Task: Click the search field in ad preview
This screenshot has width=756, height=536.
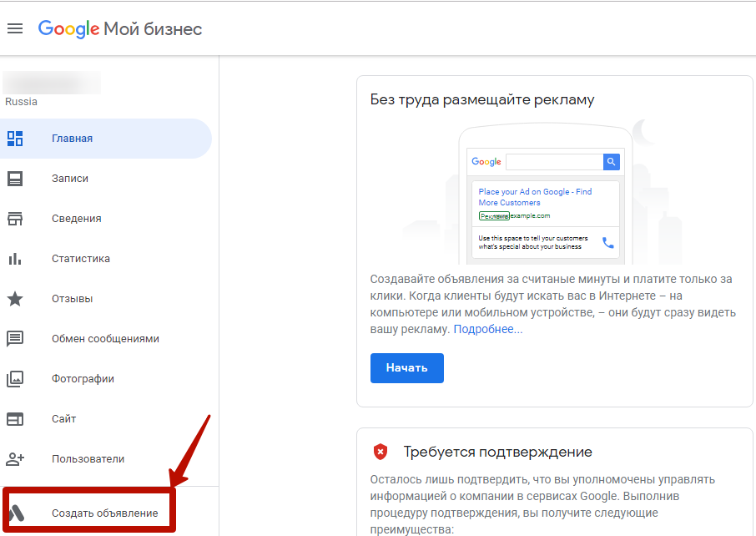Action: click(x=554, y=162)
